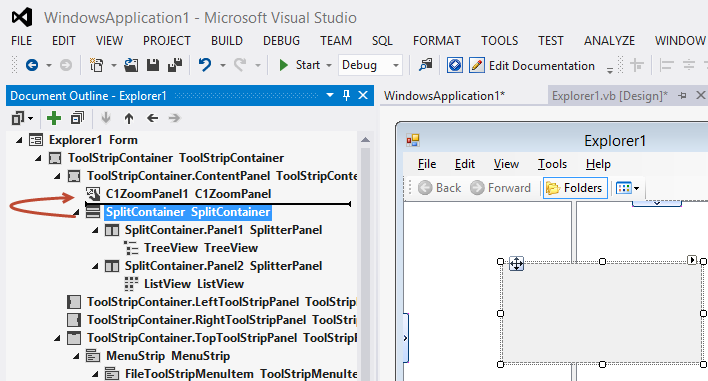Open the Undo history dropdown arrow
The width and height of the screenshot is (708, 381).
tap(223, 65)
